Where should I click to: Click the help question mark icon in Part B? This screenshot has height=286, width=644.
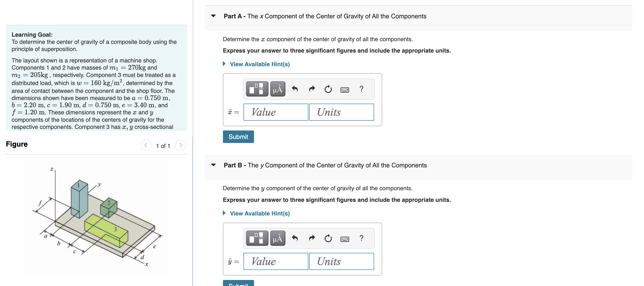[x=362, y=238]
